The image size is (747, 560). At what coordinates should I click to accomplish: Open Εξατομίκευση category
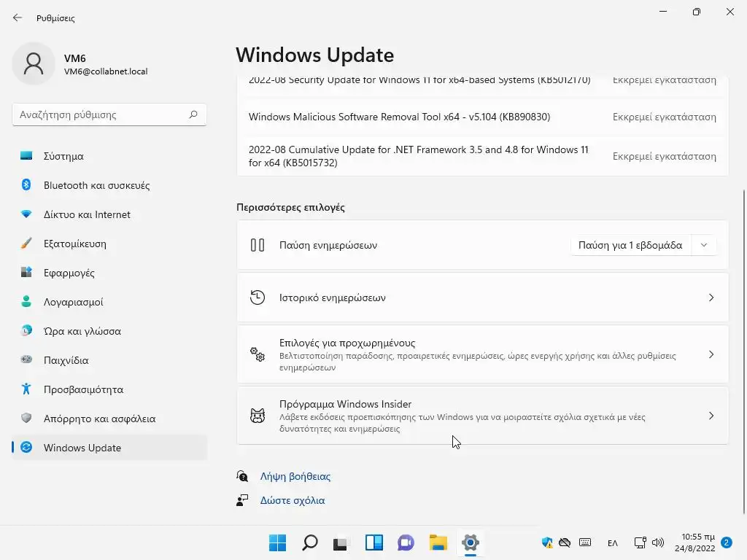pyautogui.click(x=109, y=244)
